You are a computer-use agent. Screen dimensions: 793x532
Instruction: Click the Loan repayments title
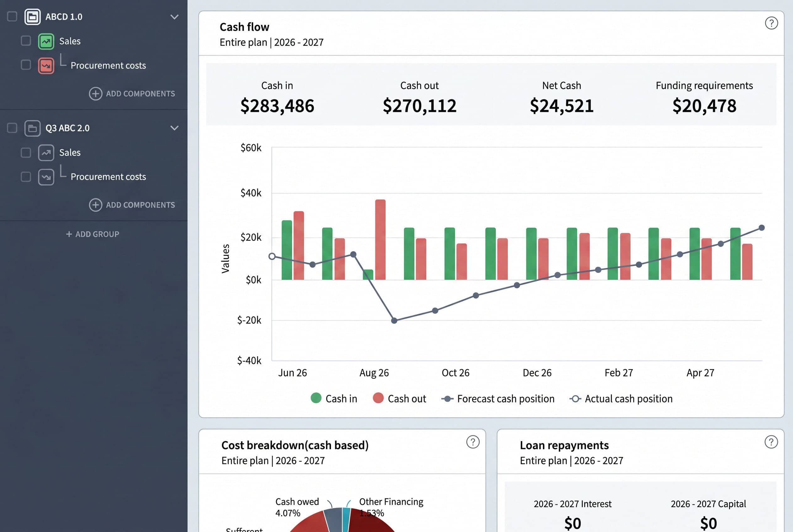click(564, 445)
